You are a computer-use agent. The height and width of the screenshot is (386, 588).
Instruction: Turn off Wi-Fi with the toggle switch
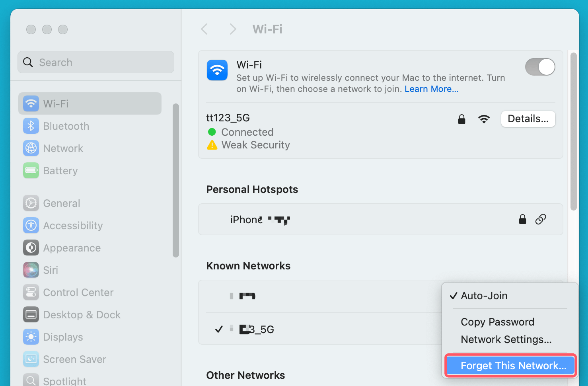tap(540, 67)
